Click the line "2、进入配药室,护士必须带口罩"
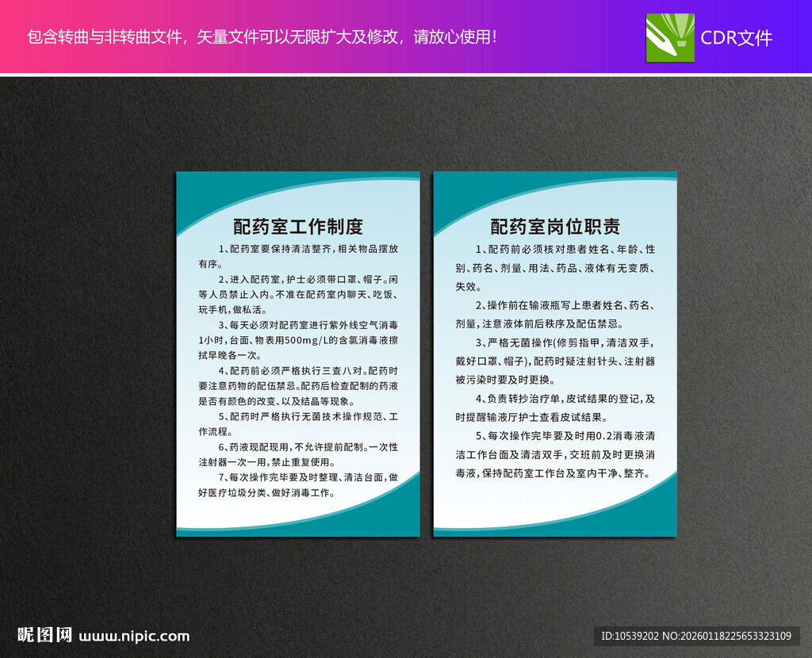The width and height of the screenshot is (812, 658). click(x=308, y=280)
